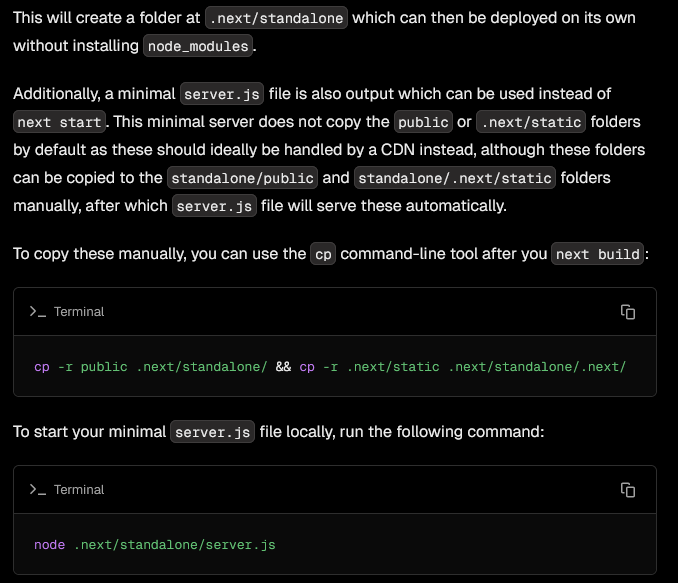Click server.js after 'Additionally, a minimal'
This screenshot has height=583, width=678.
coord(223,94)
